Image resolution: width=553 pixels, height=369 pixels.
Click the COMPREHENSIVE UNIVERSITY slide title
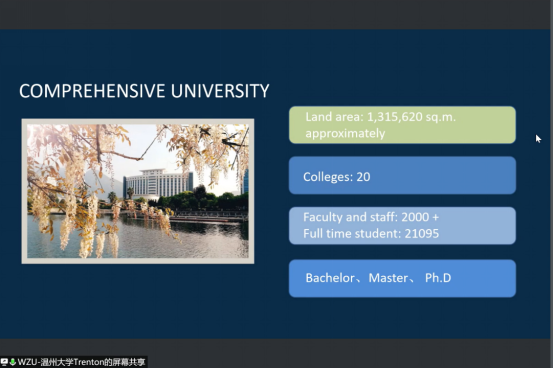(x=144, y=91)
